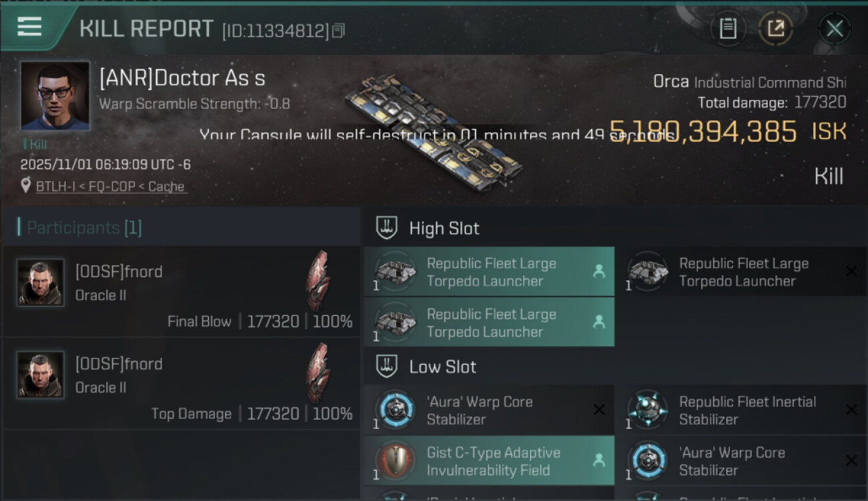868x501 pixels.
Task: Open the hamburger menu
Action: click(x=29, y=27)
